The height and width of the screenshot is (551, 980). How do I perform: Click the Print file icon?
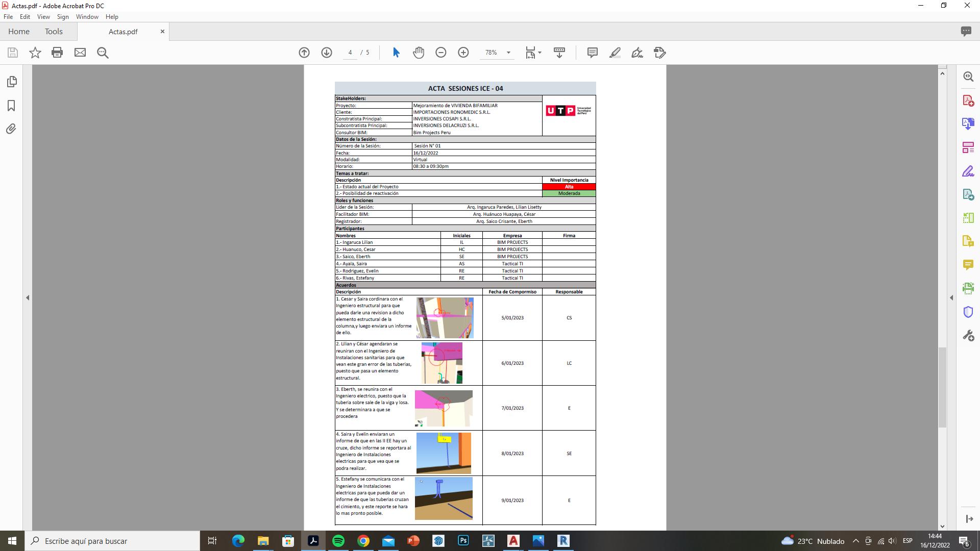click(x=57, y=53)
